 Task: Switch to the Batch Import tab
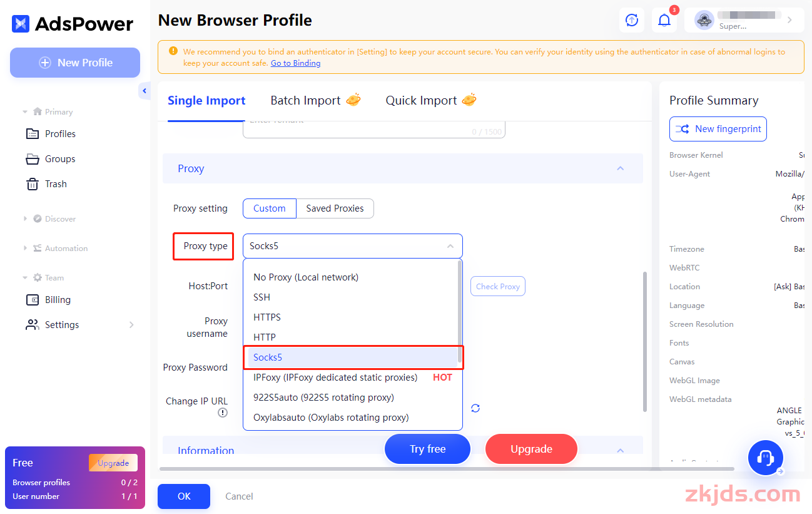point(315,100)
